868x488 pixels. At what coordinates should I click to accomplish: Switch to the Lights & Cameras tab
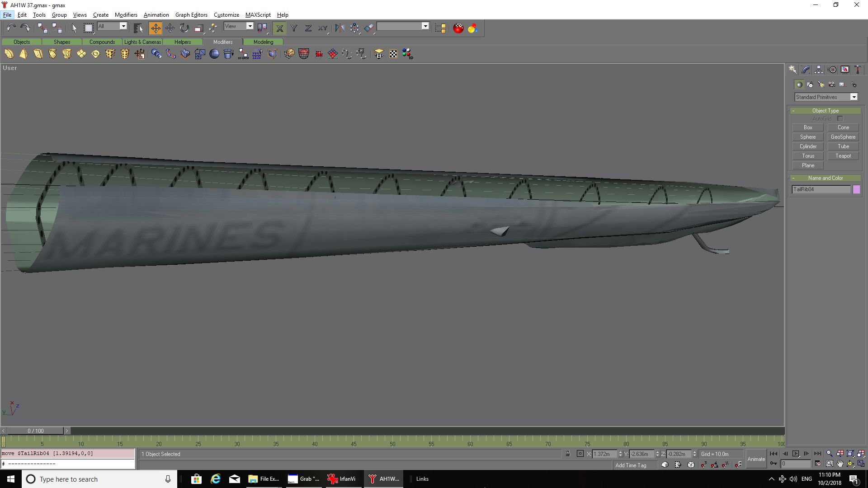click(x=142, y=42)
